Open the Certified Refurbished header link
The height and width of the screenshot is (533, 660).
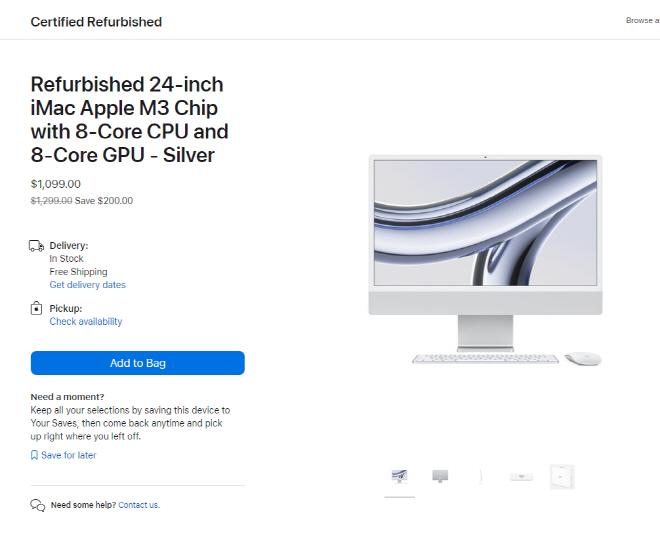coord(96,22)
